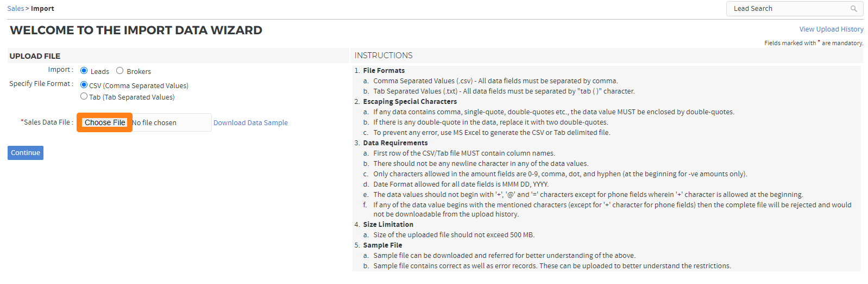
Task: Open the Download Data Sample link
Action: pyautogui.click(x=250, y=123)
